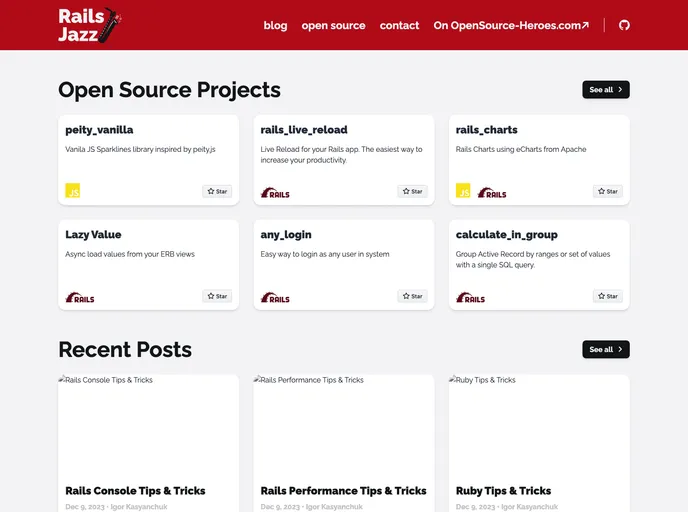The image size is (688, 512).
Task: Read the Ruby Tips & Tricks post
Action: point(503,491)
